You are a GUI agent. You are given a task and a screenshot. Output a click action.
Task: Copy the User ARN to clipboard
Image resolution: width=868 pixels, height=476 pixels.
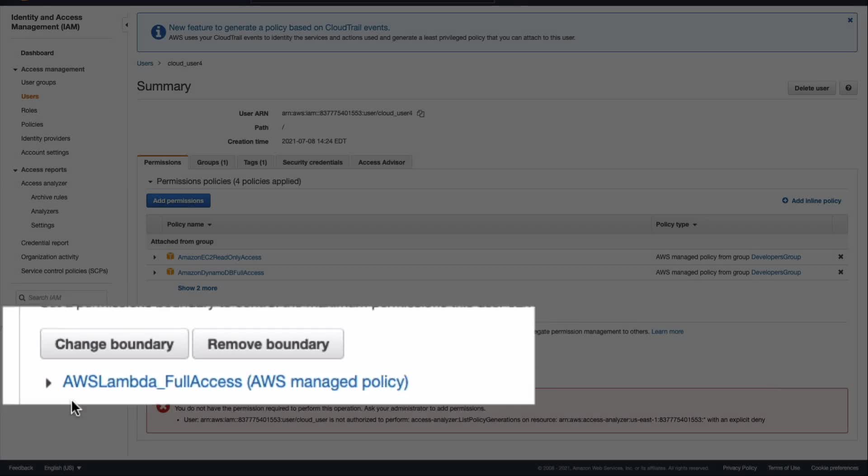[420, 114]
